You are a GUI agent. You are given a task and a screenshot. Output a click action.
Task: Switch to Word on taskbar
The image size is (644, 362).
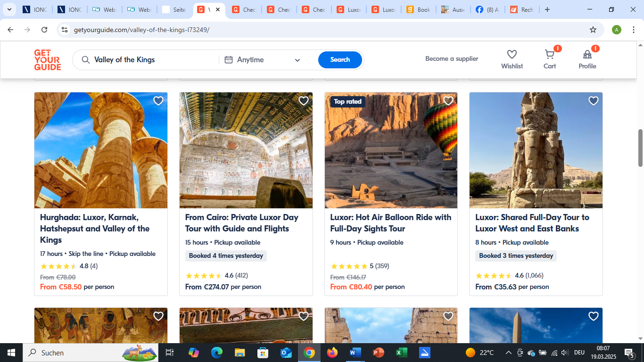click(x=355, y=353)
